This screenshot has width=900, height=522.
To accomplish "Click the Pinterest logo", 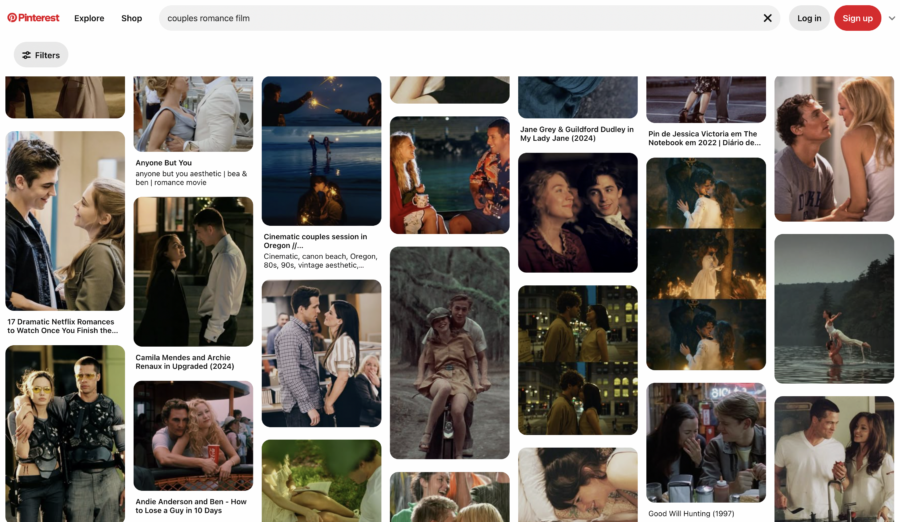I will point(33,18).
